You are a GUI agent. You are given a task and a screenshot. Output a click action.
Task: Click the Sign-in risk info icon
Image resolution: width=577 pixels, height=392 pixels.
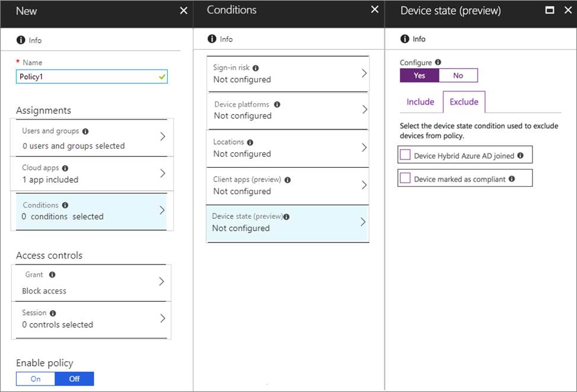click(x=256, y=68)
